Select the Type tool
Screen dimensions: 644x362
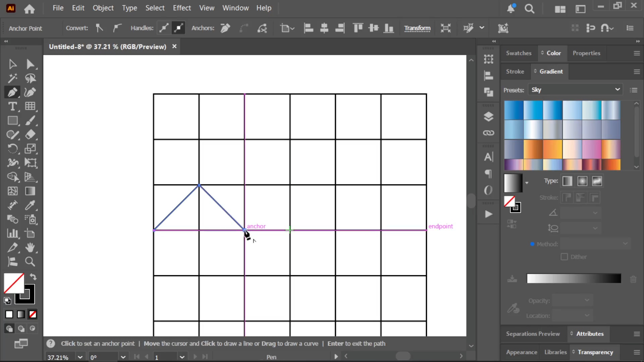(12, 106)
